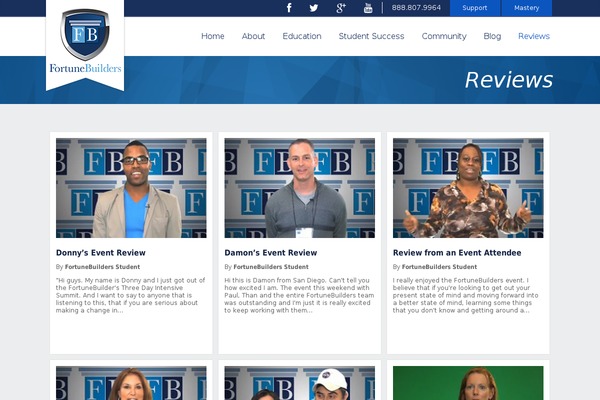
Task: Open the Mastery button
Action: tap(527, 8)
